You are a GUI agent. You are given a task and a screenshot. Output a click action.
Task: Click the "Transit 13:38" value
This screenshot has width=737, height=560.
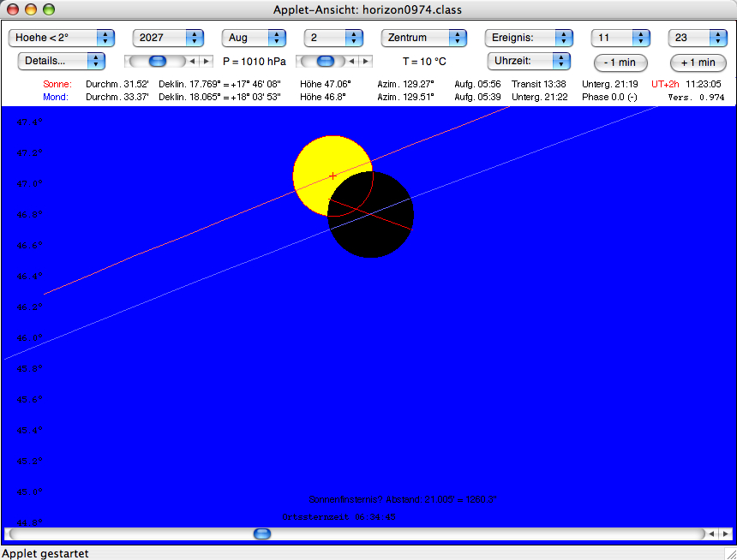(x=539, y=84)
